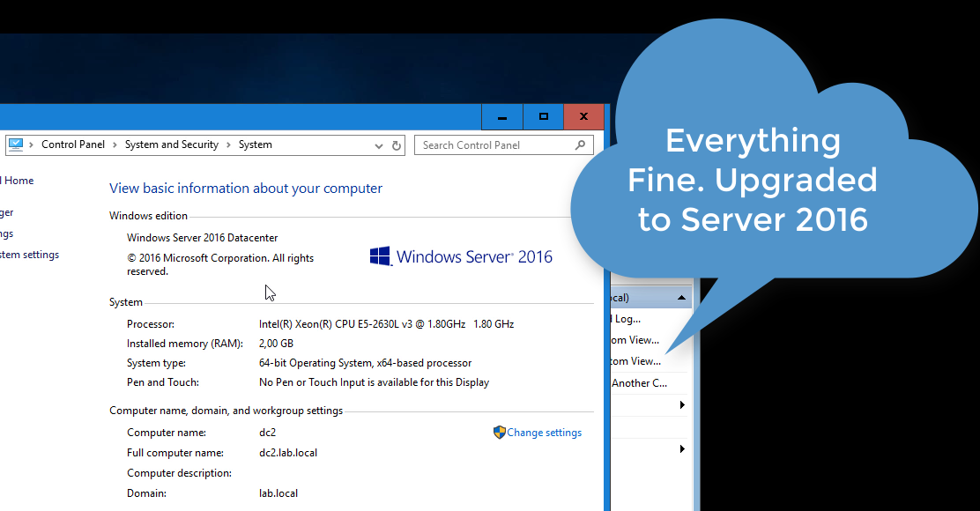
Task: Open address bar history dropdown arrow
Action: 379,146
